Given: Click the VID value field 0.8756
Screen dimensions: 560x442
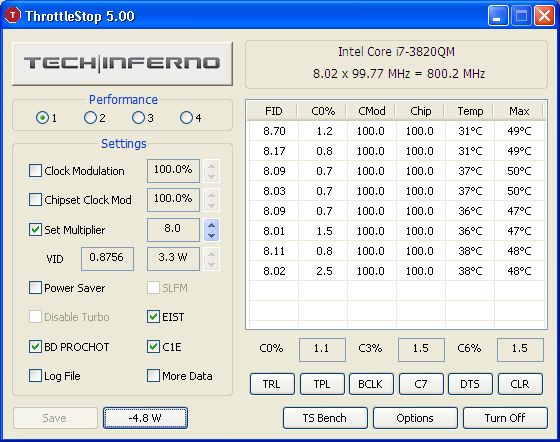Looking at the screenshot, I should pyautogui.click(x=107, y=258).
